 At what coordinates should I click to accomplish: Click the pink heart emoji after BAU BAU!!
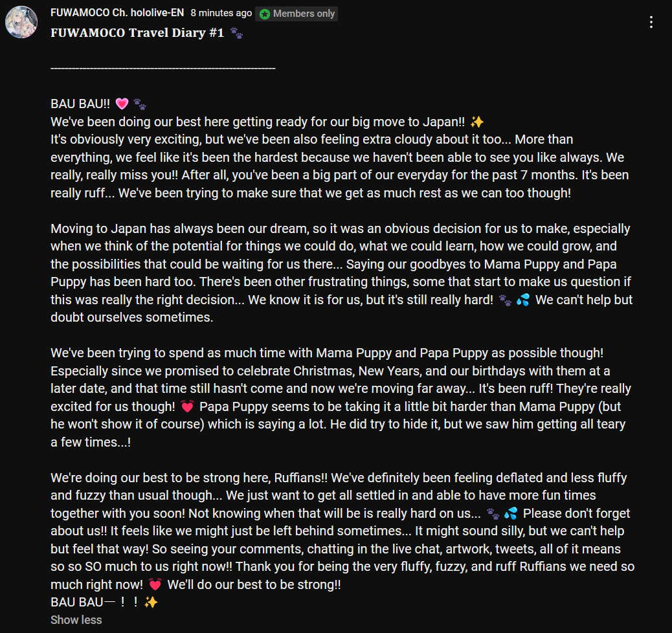(x=122, y=104)
